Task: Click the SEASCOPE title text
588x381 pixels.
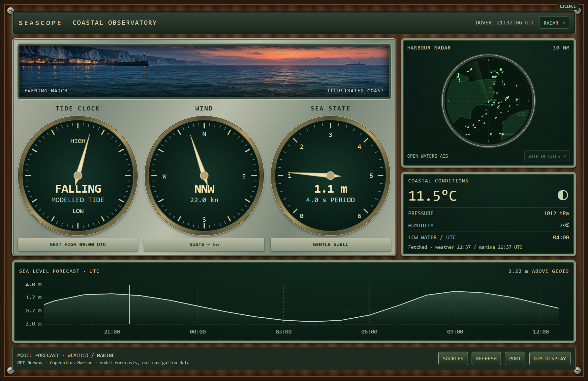Action: tap(40, 23)
